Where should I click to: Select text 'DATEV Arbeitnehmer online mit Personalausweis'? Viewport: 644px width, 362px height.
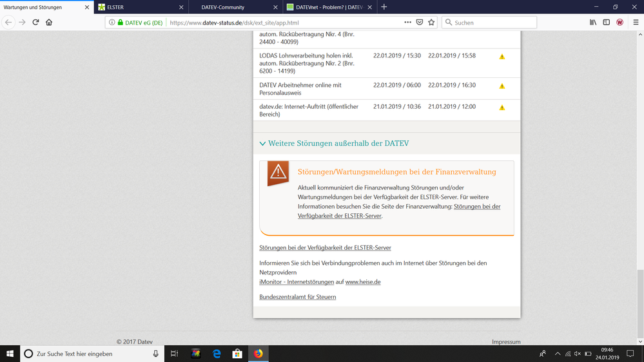pyautogui.click(x=300, y=89)
